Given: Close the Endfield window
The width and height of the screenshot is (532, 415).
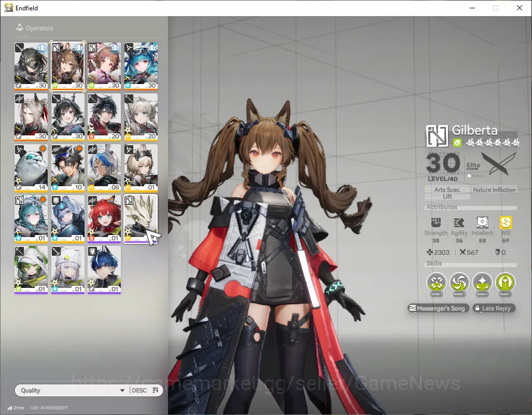Looking at the screenshot, I should coord(520,8).
